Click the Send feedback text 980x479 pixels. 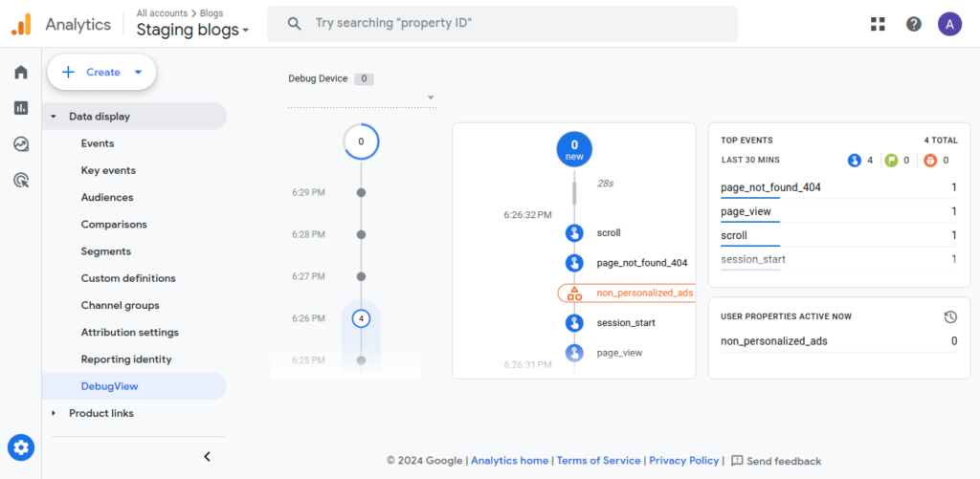coord(784,462)
